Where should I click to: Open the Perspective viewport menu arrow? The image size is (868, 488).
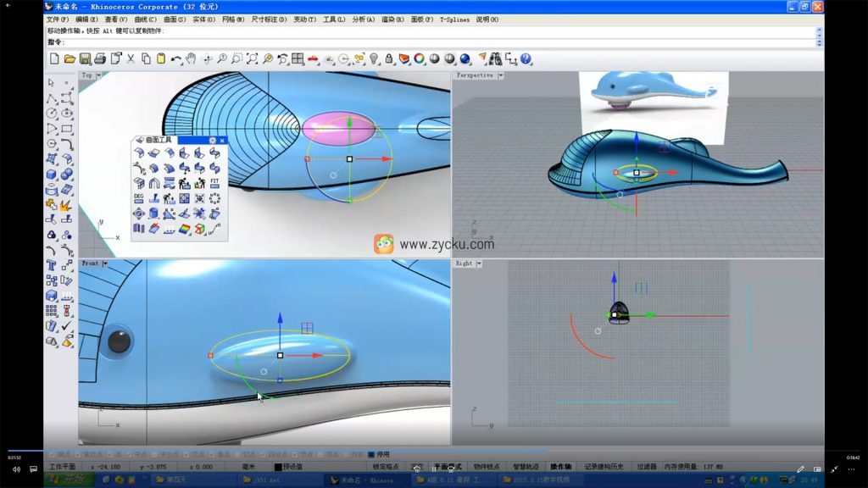click(501, 75)
